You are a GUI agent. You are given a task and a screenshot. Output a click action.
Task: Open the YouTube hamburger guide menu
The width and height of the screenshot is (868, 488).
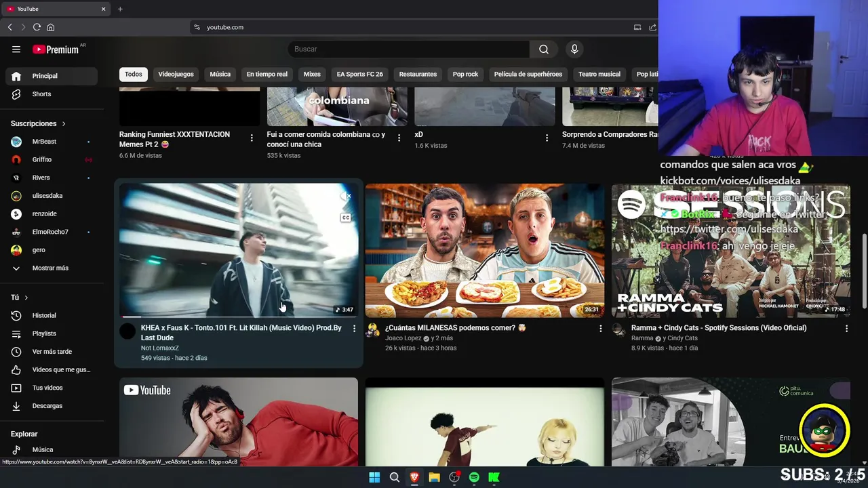pos(16,49)
